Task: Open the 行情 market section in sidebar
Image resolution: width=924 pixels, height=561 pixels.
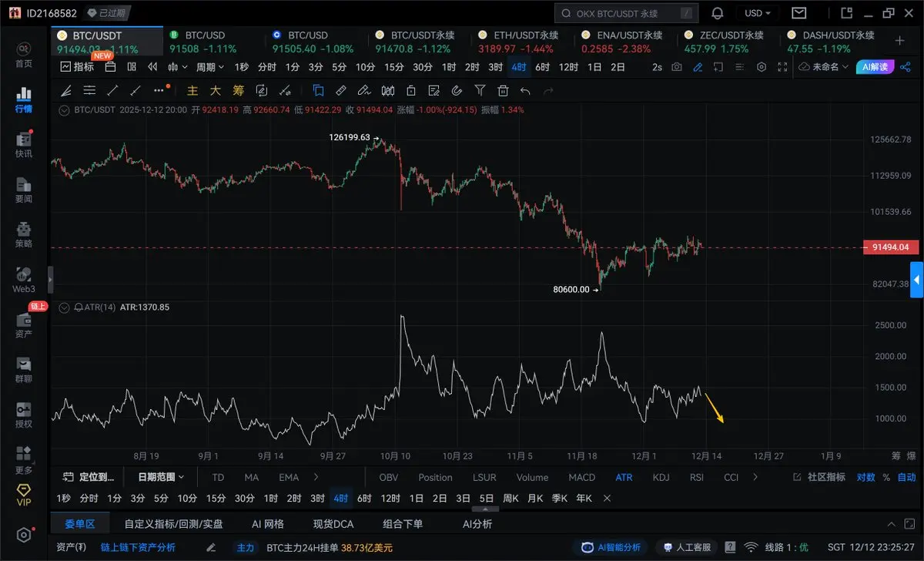Action: click(x=23, y=100)
